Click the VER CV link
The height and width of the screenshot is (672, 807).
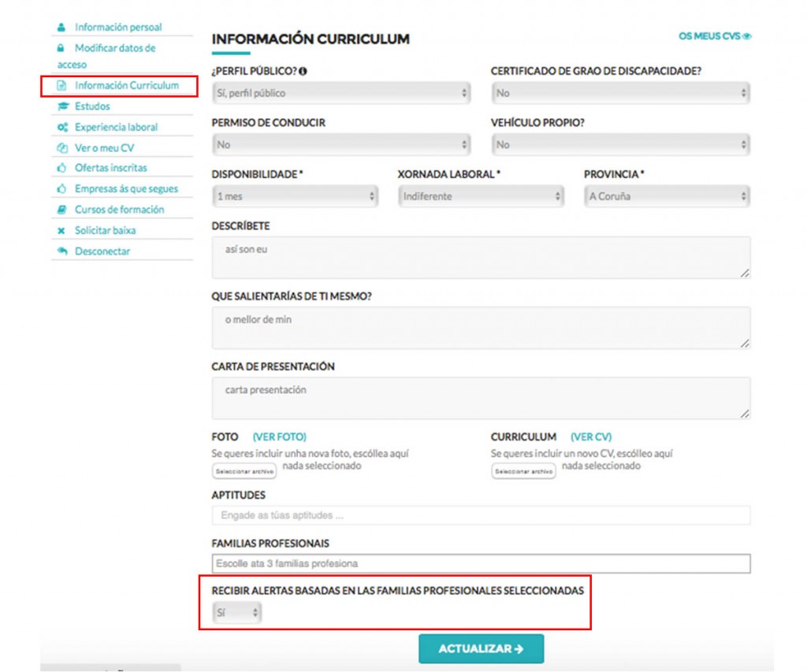(x=591, y=437)
